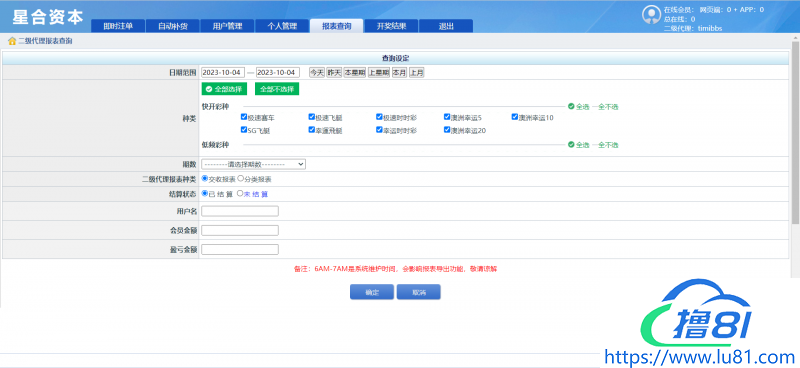
Task: Click the user avatar icon in header
Action: click(651, 15)
